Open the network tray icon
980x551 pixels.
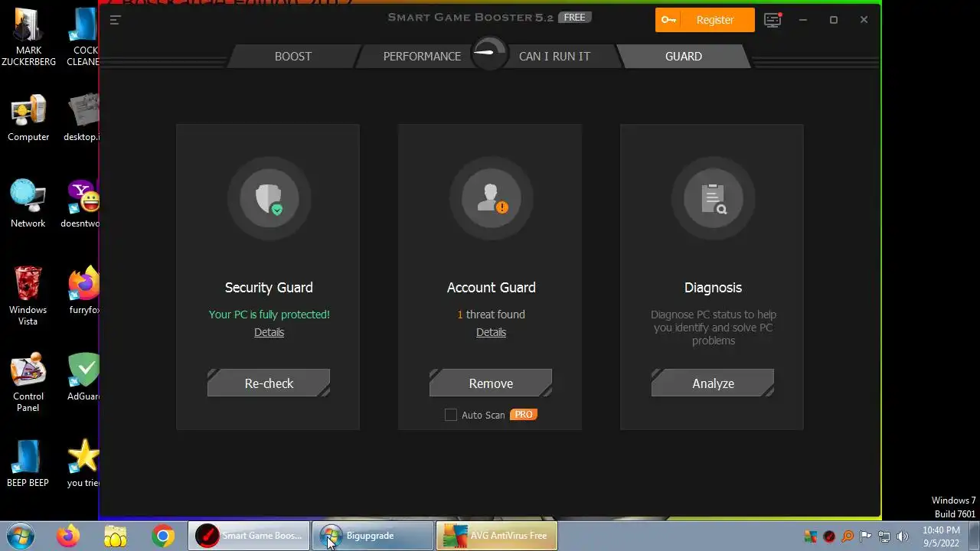[x=884, y=536]
